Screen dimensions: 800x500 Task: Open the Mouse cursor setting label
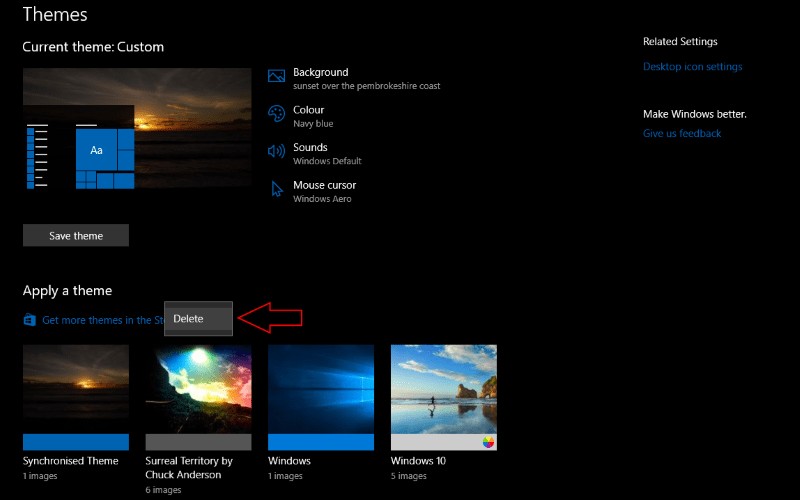click(x=324, y=185)
